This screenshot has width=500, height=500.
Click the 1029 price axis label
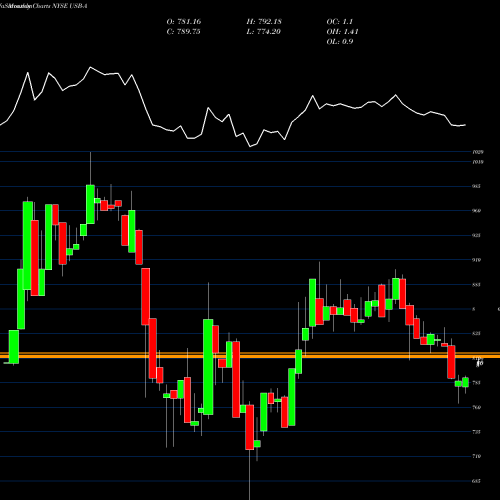tap(478, 152)
